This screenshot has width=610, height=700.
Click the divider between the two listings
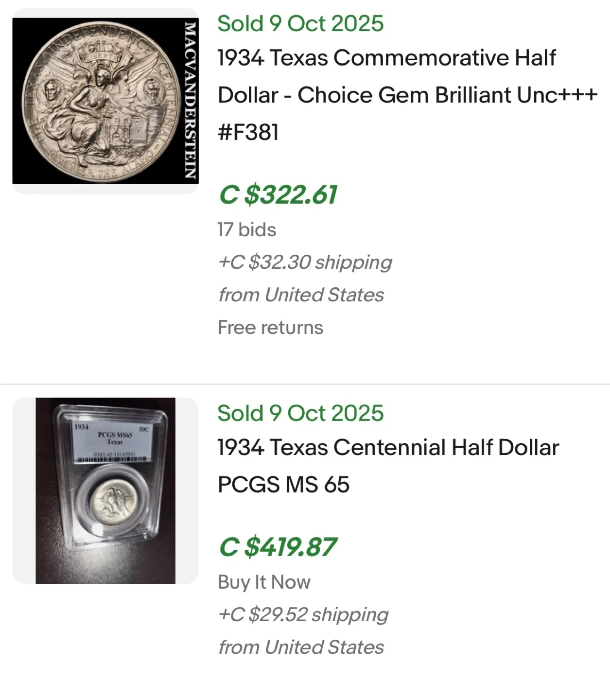click(x=305, y=382)
